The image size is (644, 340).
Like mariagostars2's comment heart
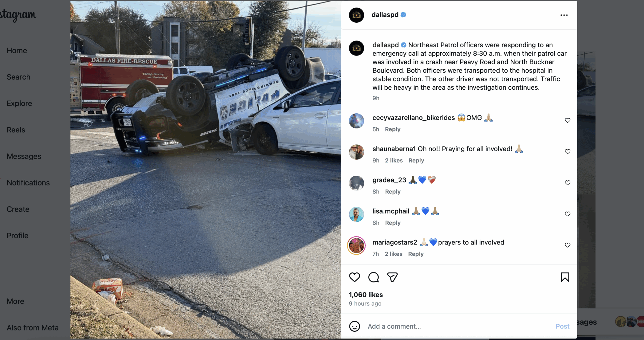pos(568,245)
